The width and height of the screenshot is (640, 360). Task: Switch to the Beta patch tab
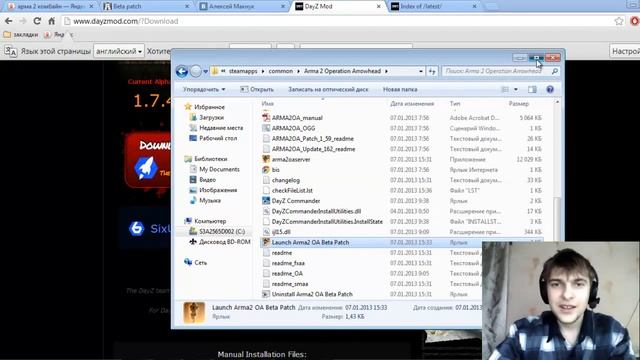point(145,7)
